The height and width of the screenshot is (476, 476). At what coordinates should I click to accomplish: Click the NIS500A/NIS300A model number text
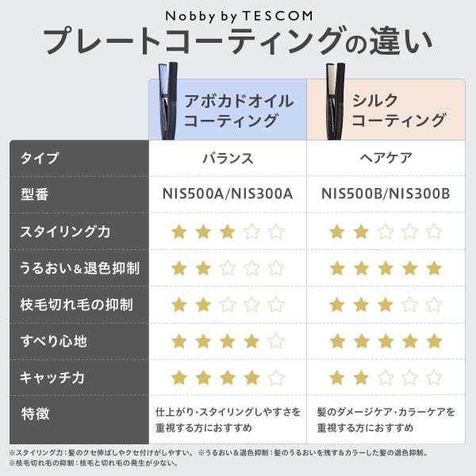coord(228,194)
